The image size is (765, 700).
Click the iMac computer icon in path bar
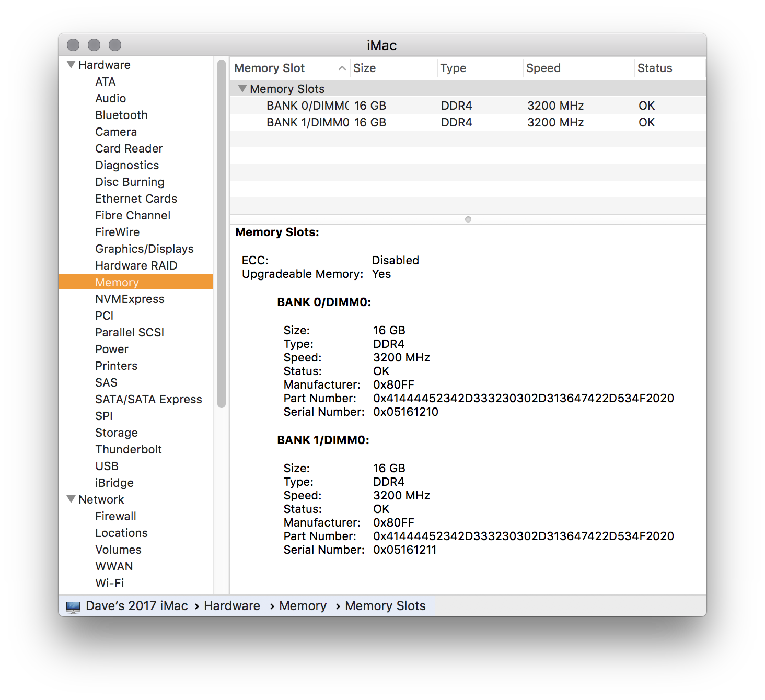(73, 606)
